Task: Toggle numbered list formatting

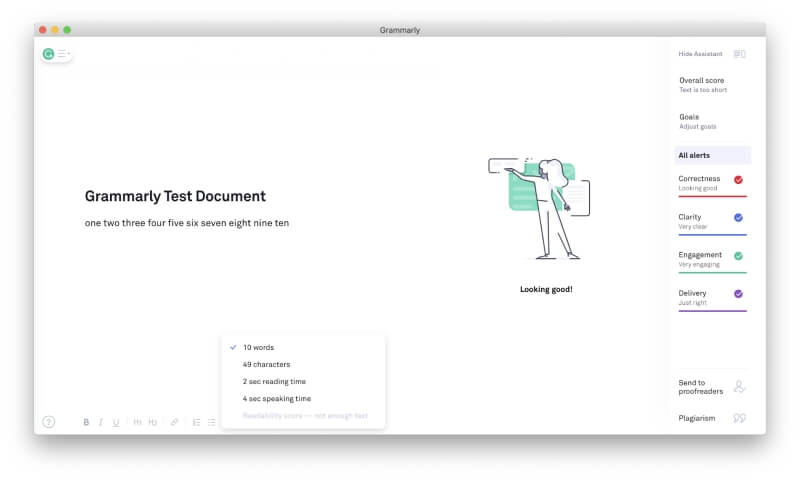Action: [x=196, y=422]
